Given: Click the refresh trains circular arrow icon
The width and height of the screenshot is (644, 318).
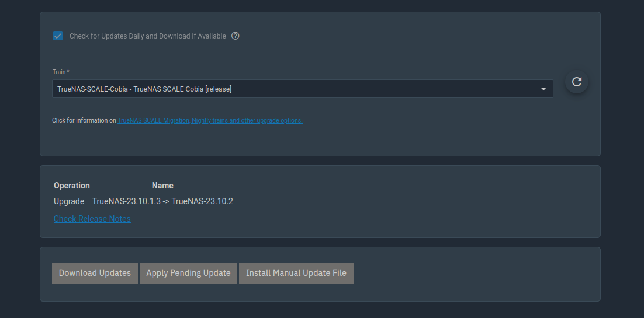Looking at the screenshot, I should pyautogui.click(x=577, y=82).
